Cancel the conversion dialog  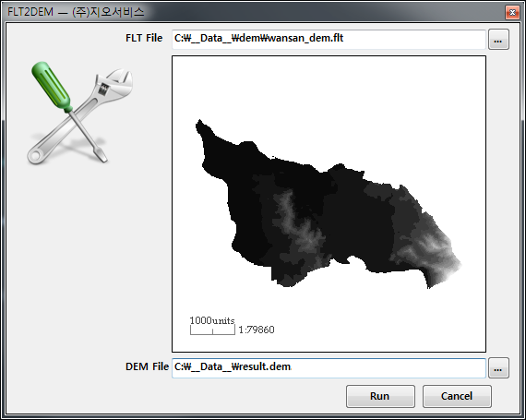457,396
